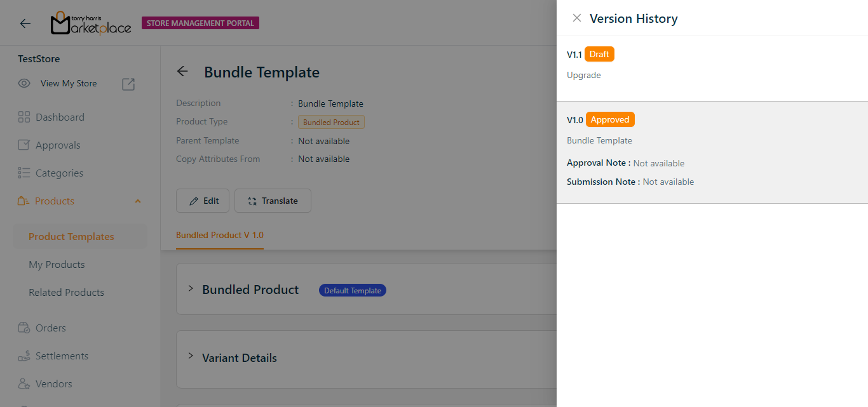Open the Dashboard sidebar item
Image resolution: width=868 pixels, height=407 pixels.
[x=60, y=117]
